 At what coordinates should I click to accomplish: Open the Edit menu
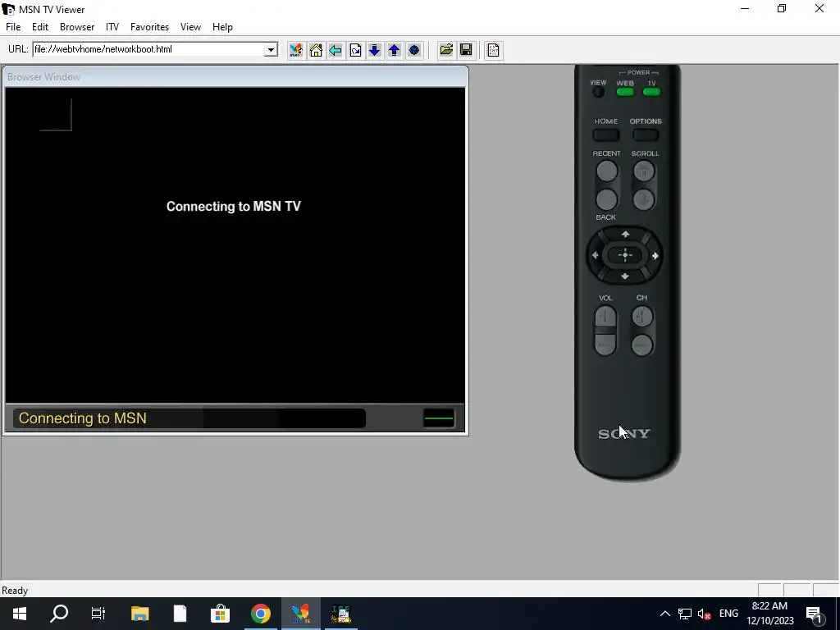coord(40,27)
